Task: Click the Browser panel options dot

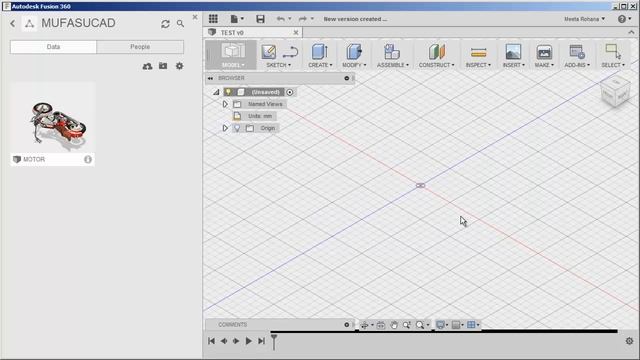Action: pyautogui.click(x=347, y=78)
